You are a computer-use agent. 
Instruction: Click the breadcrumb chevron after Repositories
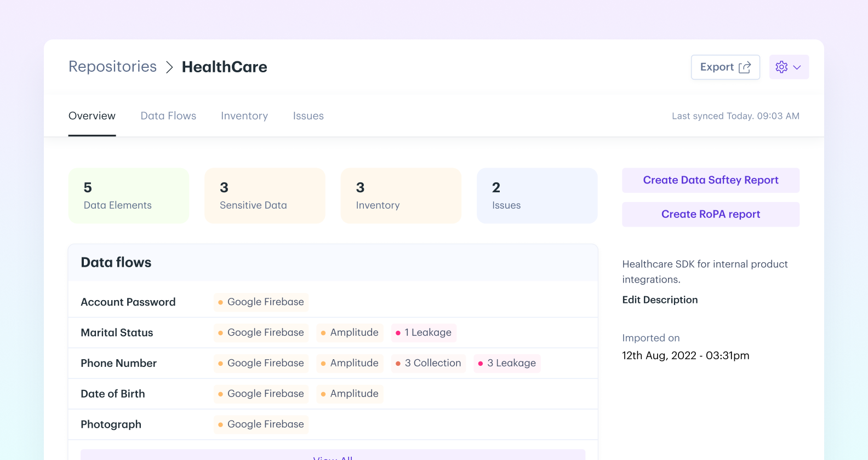tap(170, 67)
